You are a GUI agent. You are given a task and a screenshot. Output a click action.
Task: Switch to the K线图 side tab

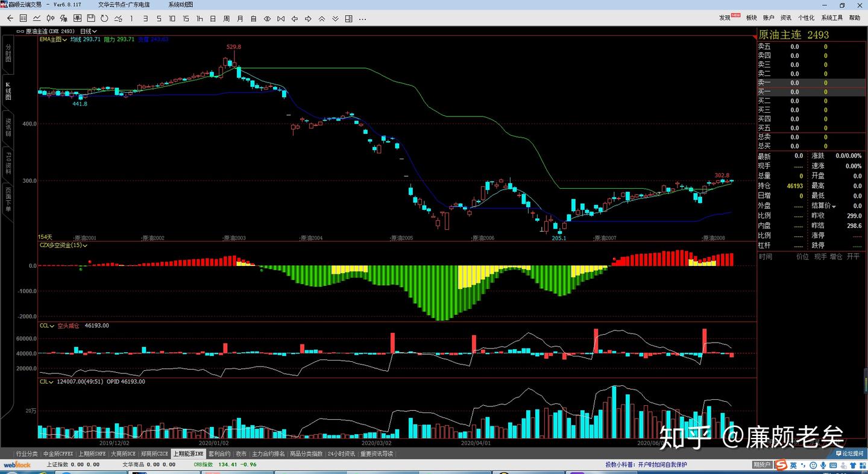[8, 90]
